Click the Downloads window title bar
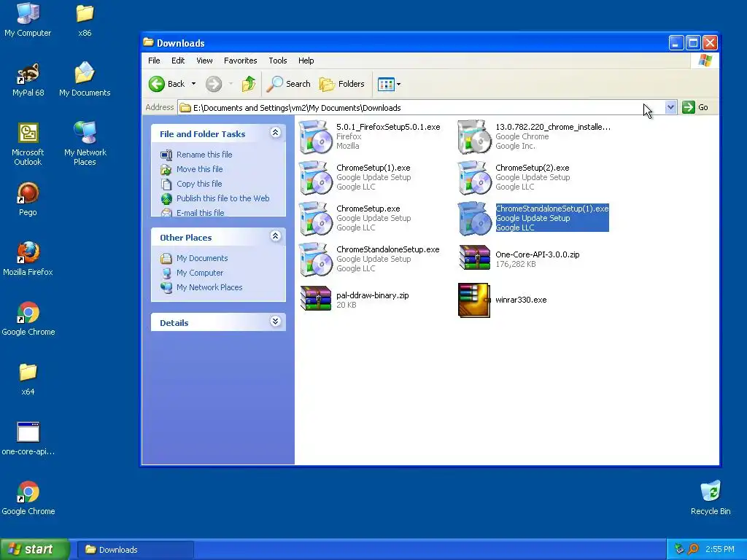 point(405,43)
